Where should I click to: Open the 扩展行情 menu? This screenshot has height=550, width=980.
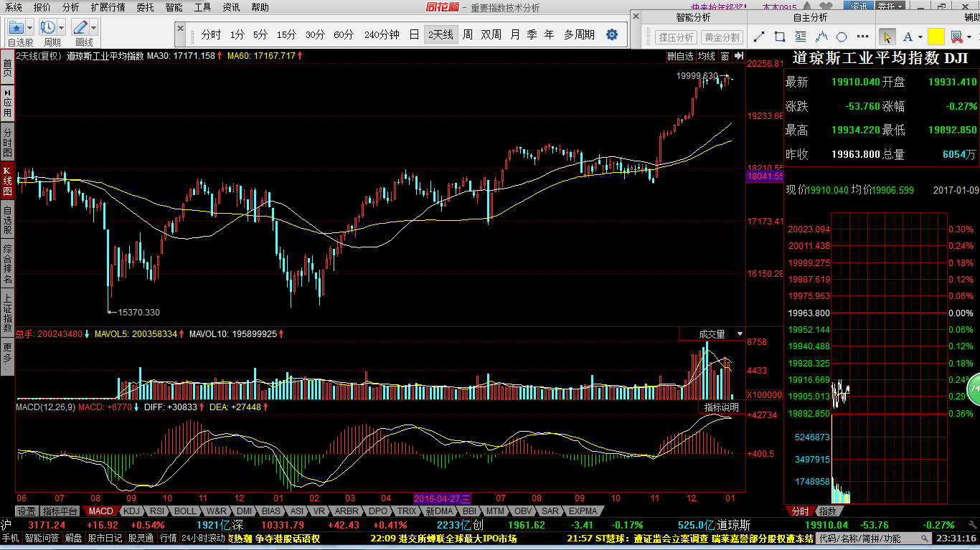(108, 7)
